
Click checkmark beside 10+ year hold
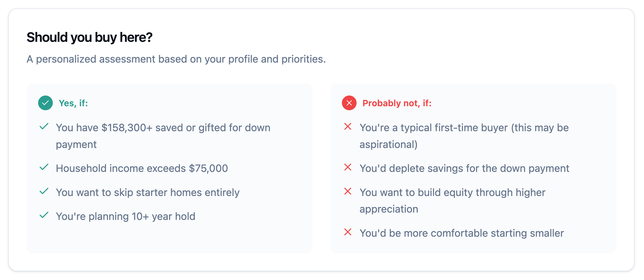[44, 215]
